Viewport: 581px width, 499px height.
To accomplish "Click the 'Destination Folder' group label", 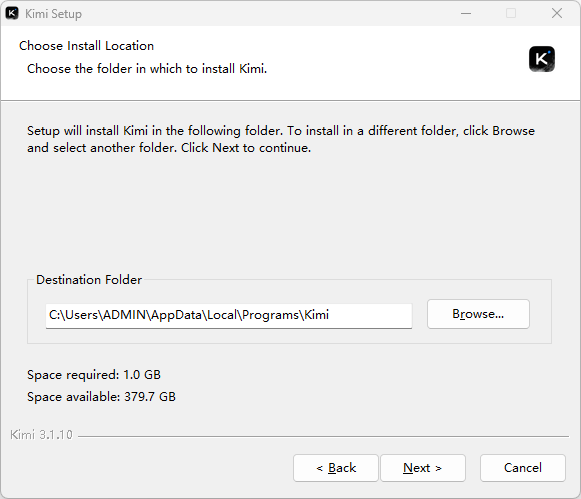I will point(89,280).
